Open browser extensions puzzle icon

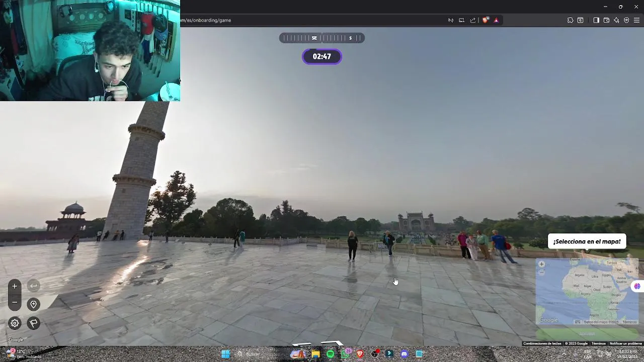570,20
